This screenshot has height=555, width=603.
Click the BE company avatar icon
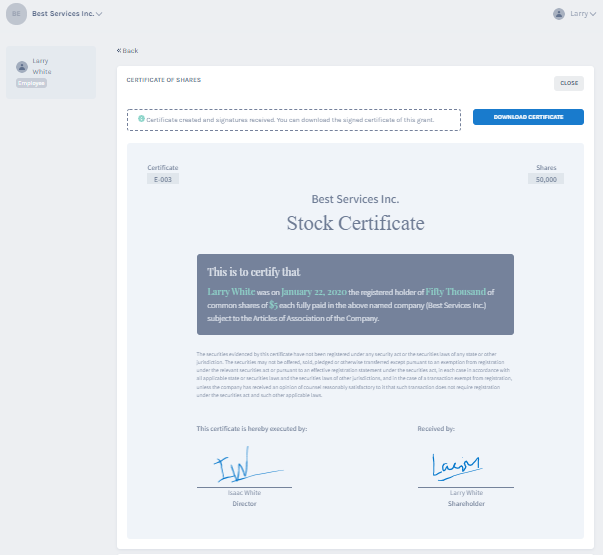[x=16, y=14]
